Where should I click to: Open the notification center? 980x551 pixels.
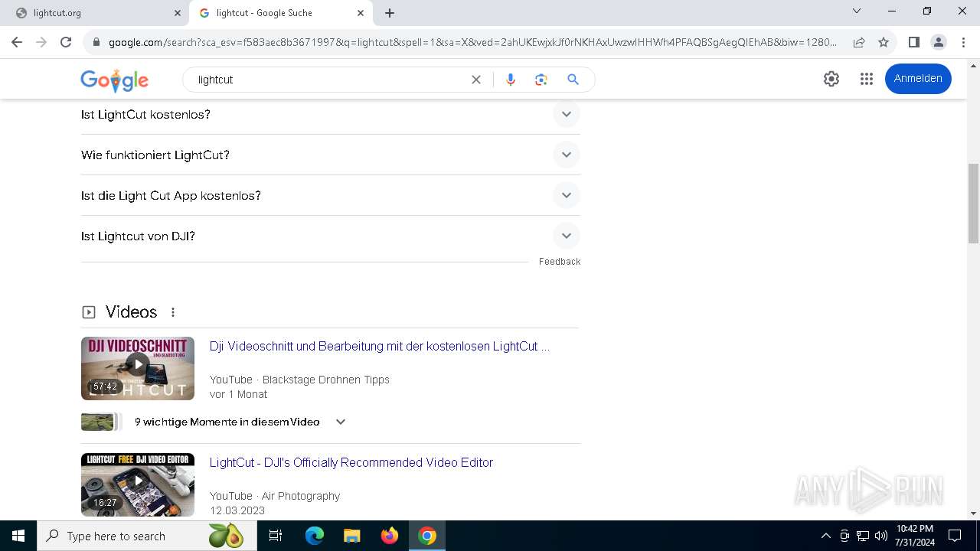point(955,536)
